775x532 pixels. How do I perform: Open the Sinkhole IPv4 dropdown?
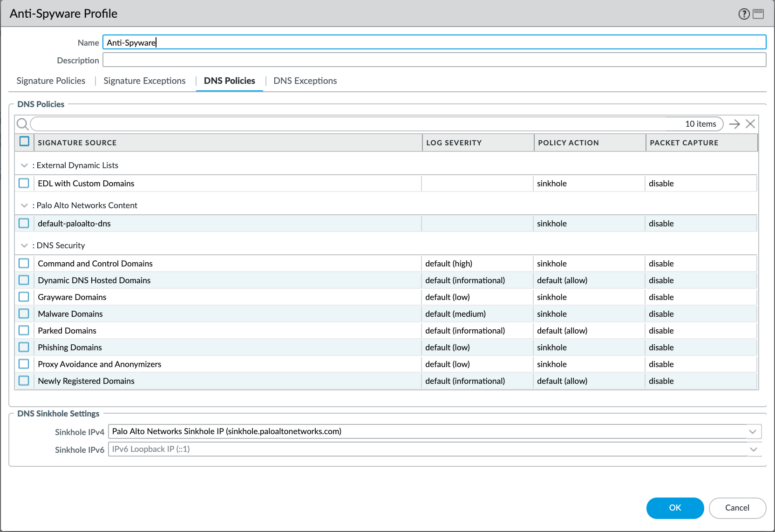[x=752, y=431]
